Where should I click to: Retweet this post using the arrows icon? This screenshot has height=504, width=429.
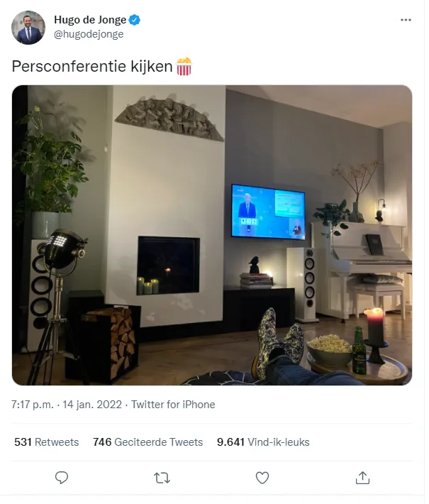162,478
